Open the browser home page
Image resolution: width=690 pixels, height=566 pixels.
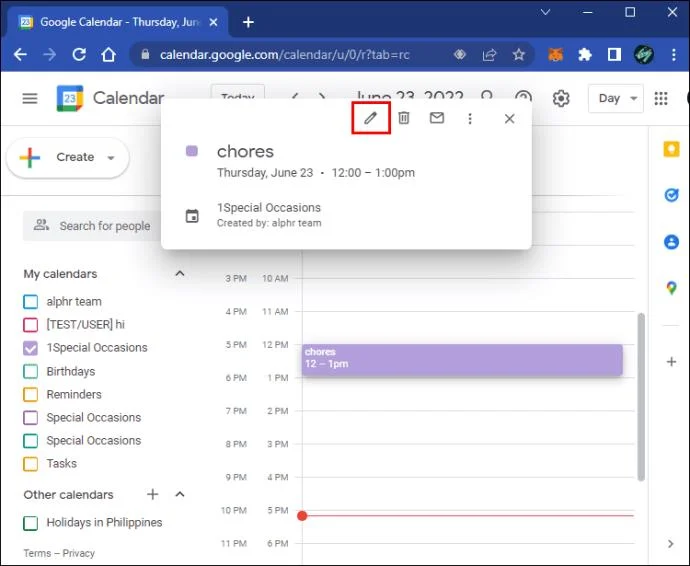pyautogui.click(x=108, y=55)
